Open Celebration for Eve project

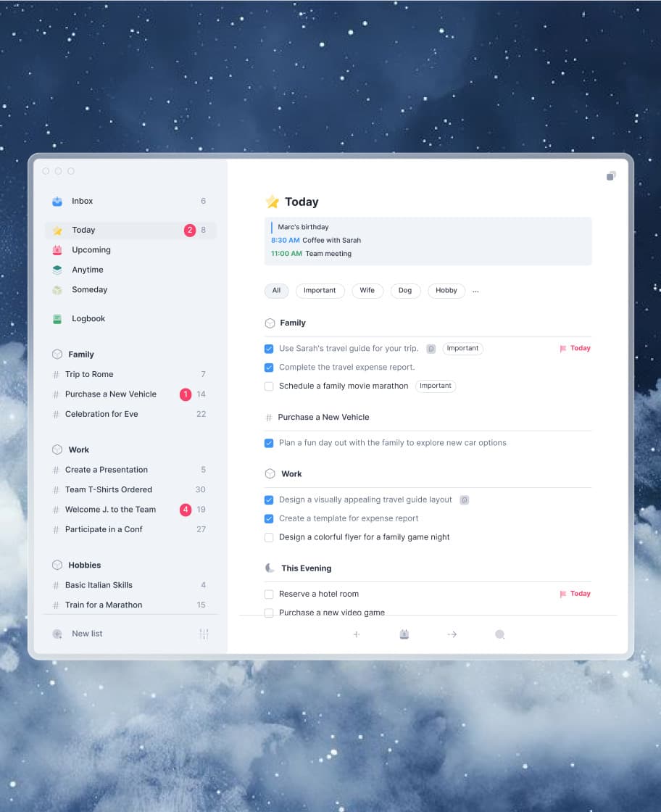point(130,414)
